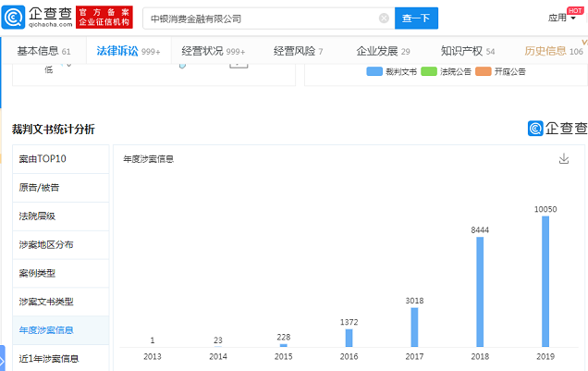Screen dimensions: 588x371
Task: Switch to 历史信息 tab
Action: click(554, 51)
